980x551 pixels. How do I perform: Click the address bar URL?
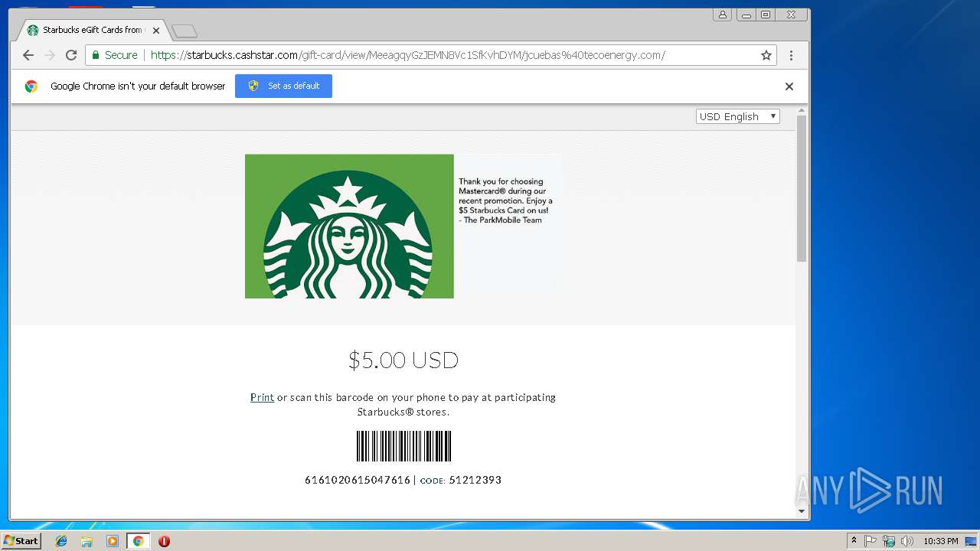point(407,55)
